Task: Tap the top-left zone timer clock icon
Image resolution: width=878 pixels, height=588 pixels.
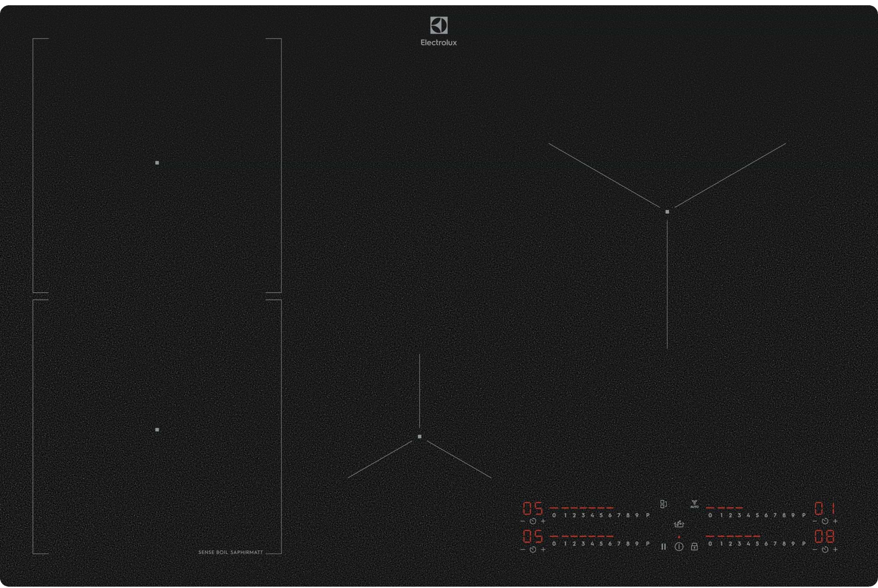Action: pos(533,521)
